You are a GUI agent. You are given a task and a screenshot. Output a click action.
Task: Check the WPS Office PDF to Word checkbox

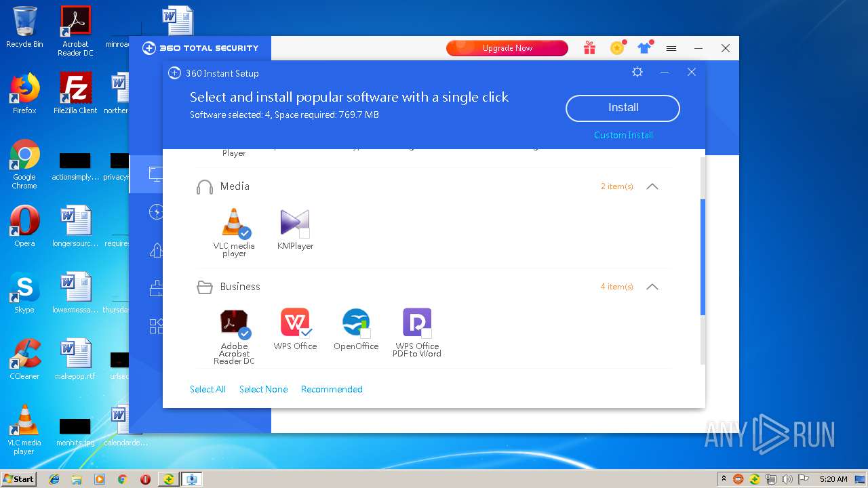point(427,333)
